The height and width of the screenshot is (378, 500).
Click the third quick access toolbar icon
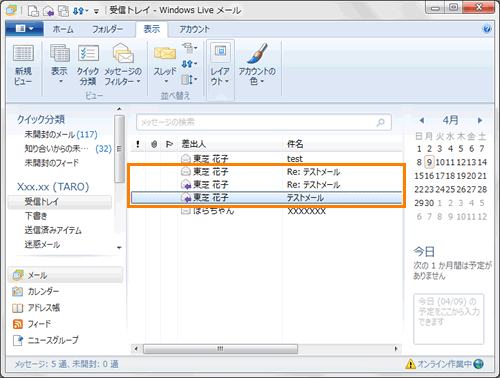point(63,11)
